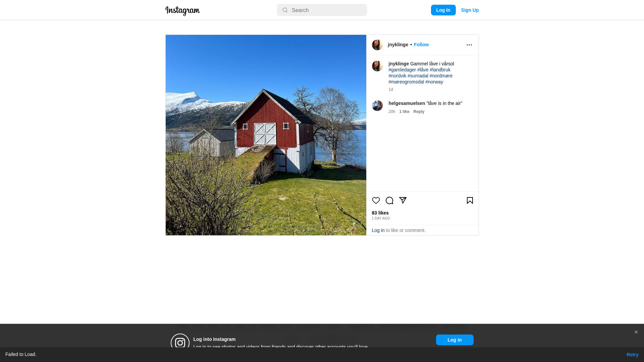Focus the Search input field

[x=322, y=10]
